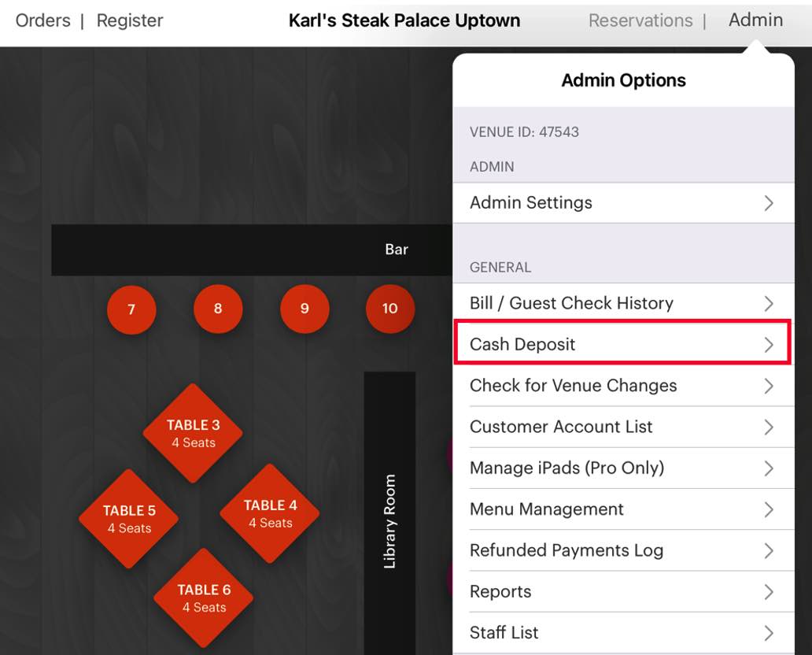The height and width of the screenshot is (655, 812).
Task: Select bar seat 9
Action: 304,309
